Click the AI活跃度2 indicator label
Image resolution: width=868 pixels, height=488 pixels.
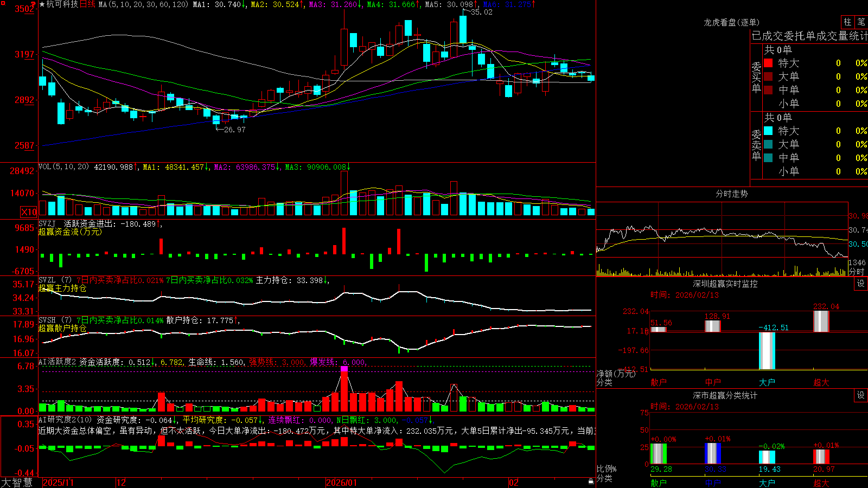(58, 362)
